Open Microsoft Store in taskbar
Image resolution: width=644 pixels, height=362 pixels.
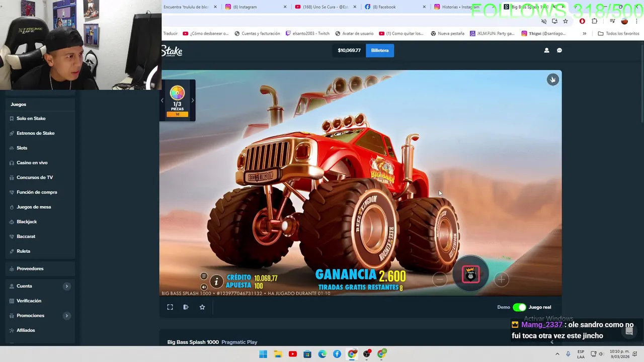click(307, 354)
